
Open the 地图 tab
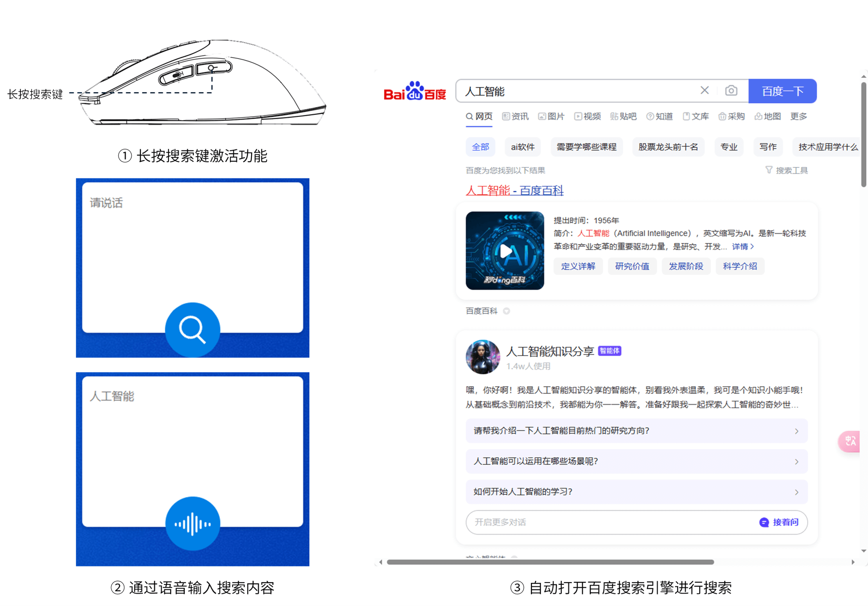(767, 116)
